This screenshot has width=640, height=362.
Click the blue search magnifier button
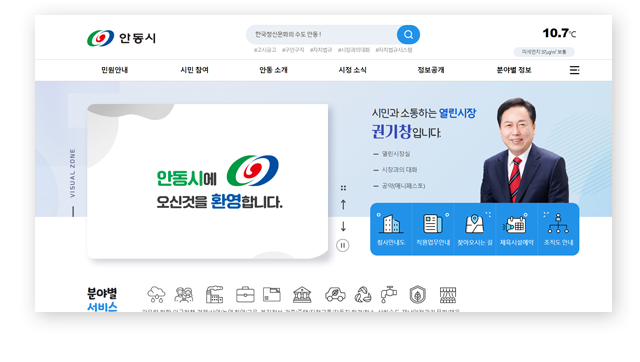[x=408, y=35]
